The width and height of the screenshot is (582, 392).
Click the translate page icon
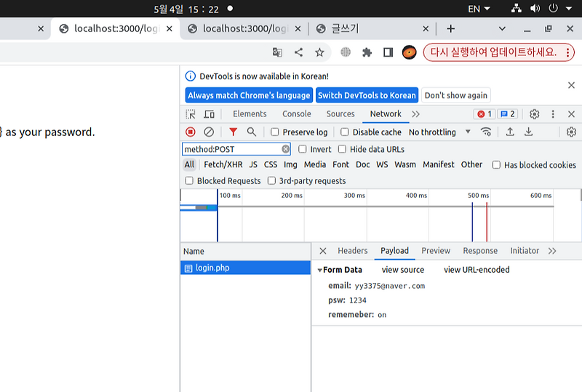277,52
